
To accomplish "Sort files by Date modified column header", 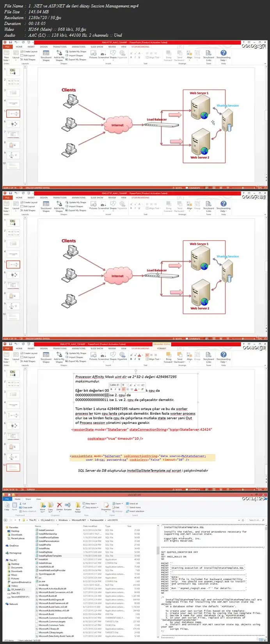I will tap(90, 526).
